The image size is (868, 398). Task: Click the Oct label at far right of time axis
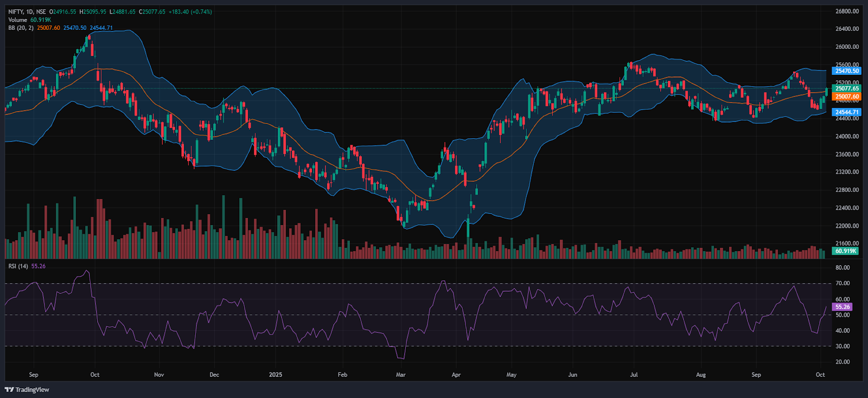[x=820, y=375]
